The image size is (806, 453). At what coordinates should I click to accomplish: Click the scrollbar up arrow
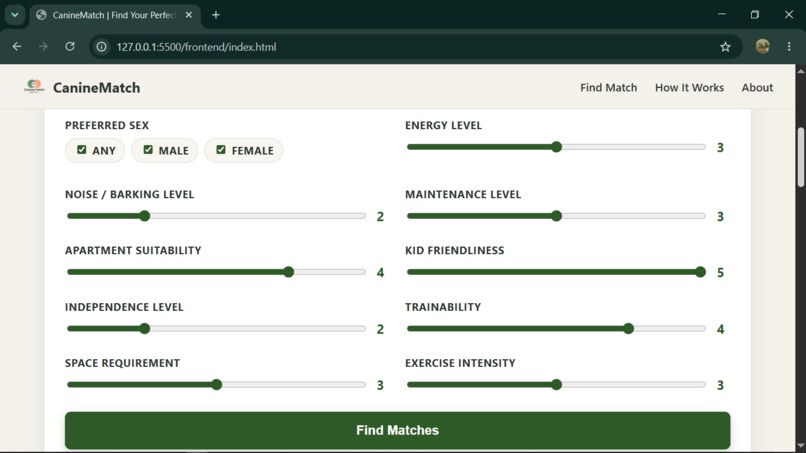point(801,71)
